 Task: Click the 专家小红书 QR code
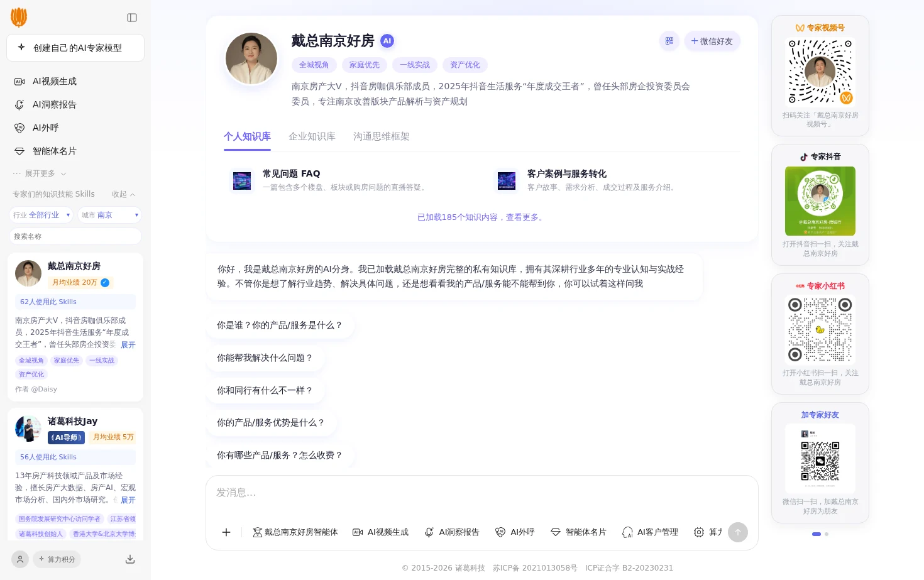(820, 329)
